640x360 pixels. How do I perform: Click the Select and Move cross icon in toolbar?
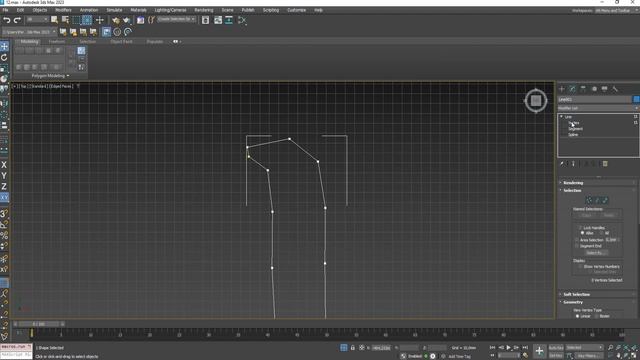[x=100, y=20]
